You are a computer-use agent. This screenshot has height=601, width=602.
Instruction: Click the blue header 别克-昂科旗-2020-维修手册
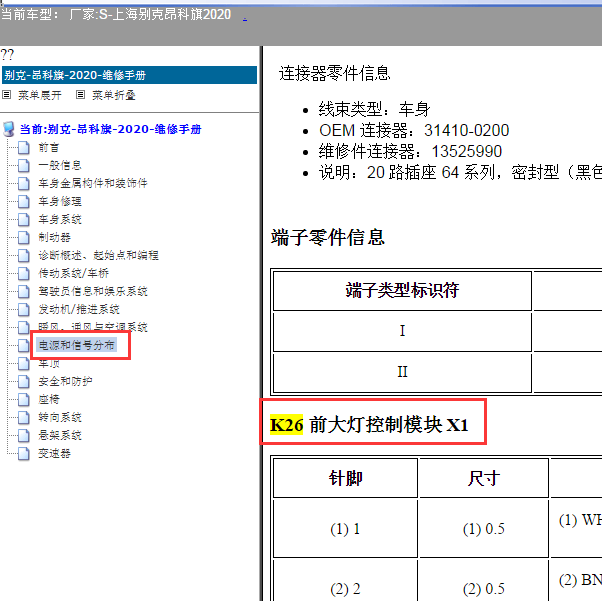click(129, 75)
